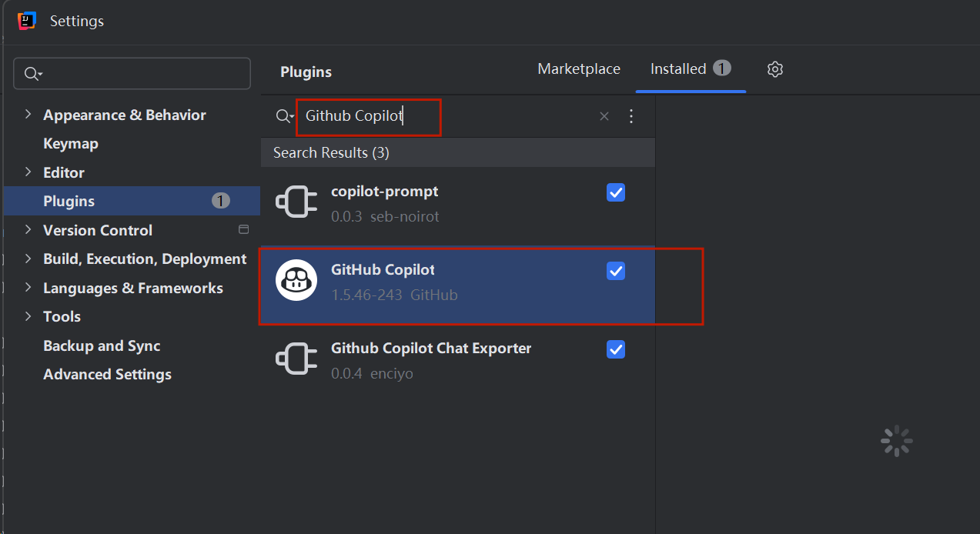This screenshot has width=980, height=534.
Task: Open the Keymap settings page
Action: [71, 144]
